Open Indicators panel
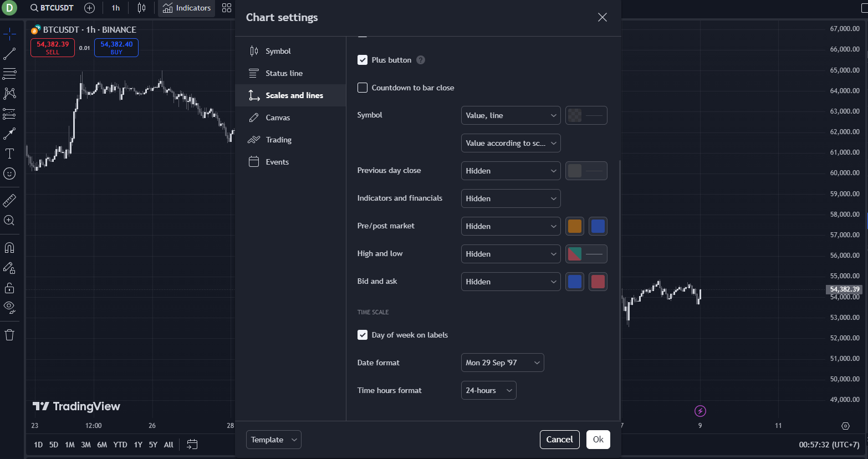Image resolution: width=868 pixels, height=459 pixels. tap(187, 8)
